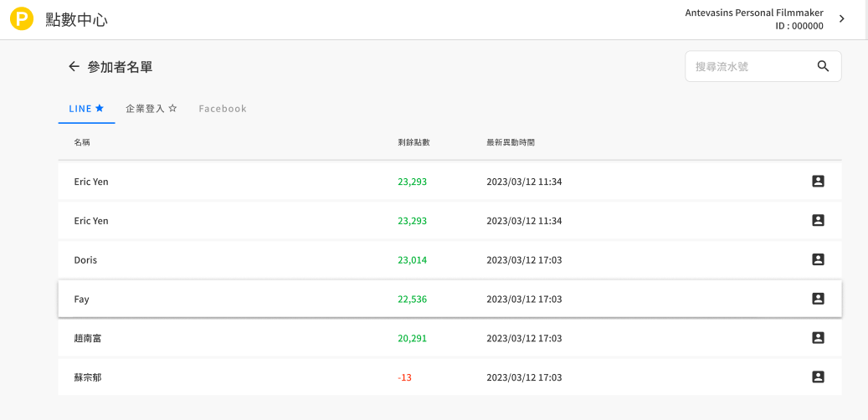The image size is (868, 420).
Task: Select the Facebook tab
Action: click(223, 109)
